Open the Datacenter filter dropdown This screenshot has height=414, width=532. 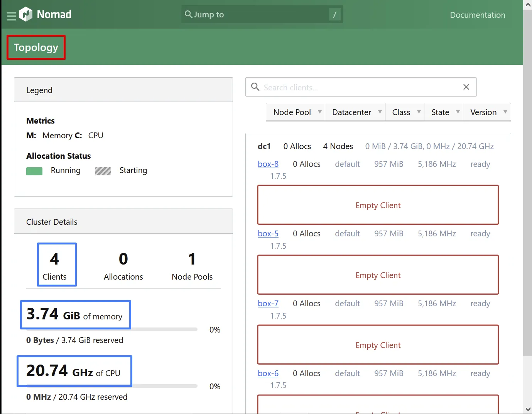pyautogui.click(x=355, y=112)
